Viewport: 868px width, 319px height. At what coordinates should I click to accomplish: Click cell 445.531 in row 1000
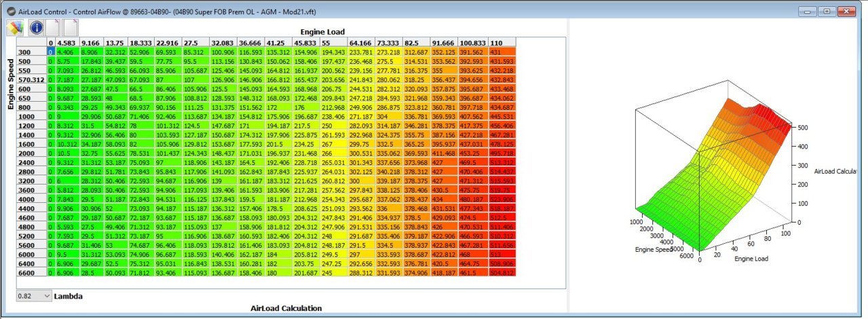[502, 117]
